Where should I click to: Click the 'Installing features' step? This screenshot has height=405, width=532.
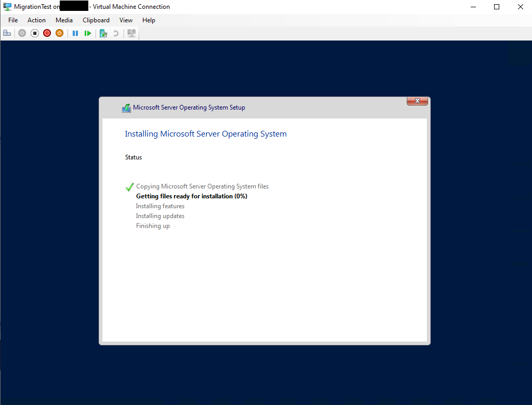160,206
